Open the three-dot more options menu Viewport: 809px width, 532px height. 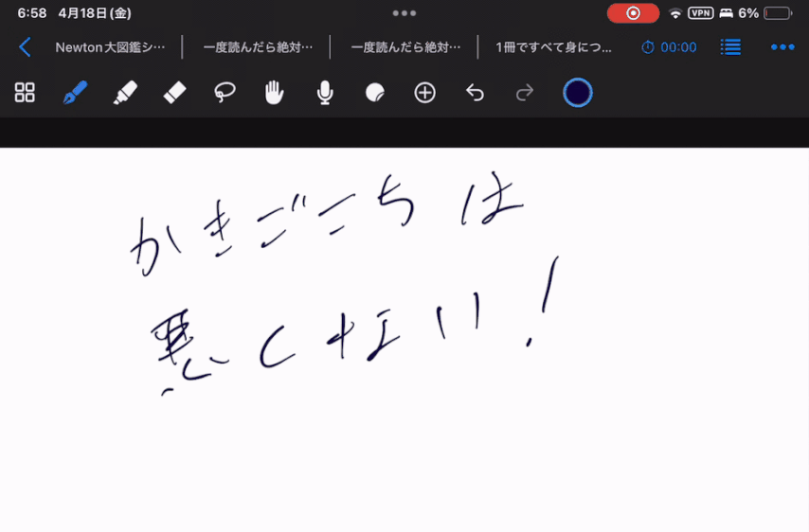pos(782,47)
